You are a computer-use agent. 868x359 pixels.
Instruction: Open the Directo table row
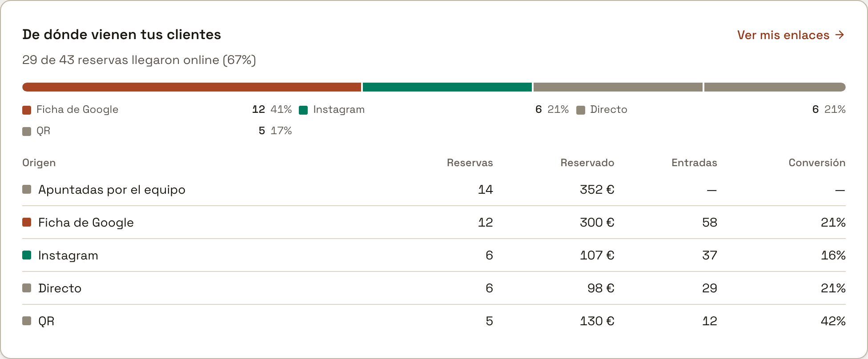point(434,288)
